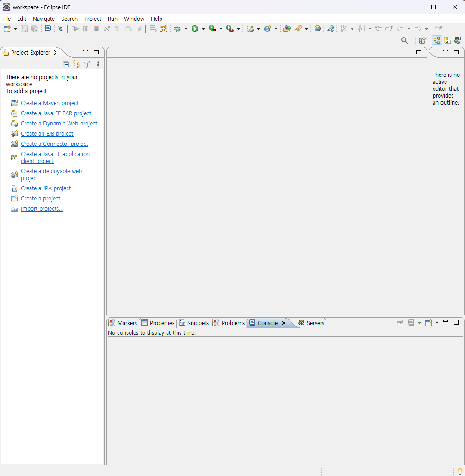Viewport: 465px width, 476px height.
Task: Click Create an EJB project link
Action: (x=47, y=134)
